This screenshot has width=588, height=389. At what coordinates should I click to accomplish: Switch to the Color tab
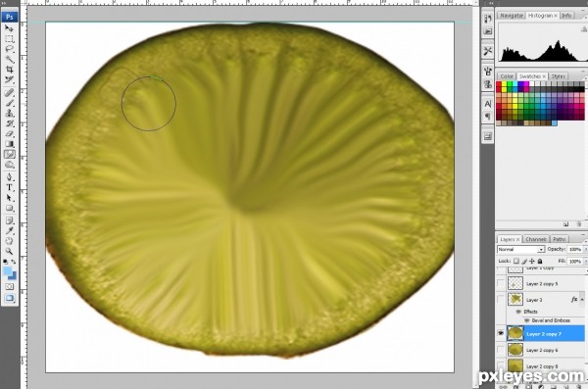click(507, 76)
